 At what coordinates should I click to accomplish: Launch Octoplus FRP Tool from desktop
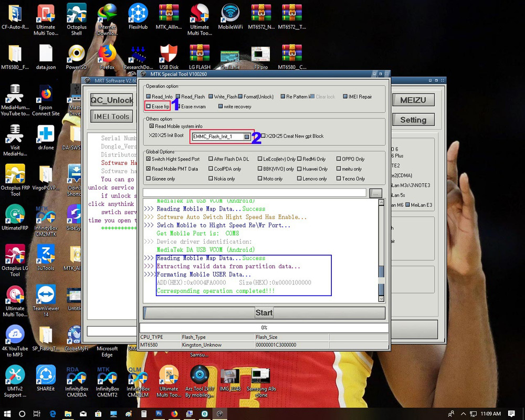(x=15, y=180)
